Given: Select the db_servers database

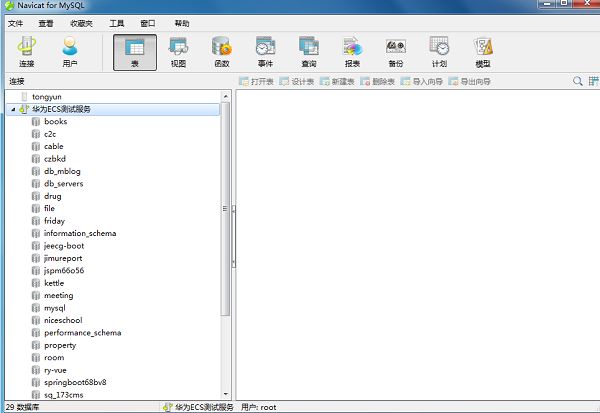Looking at the screenshot, I should pos(64,184).
